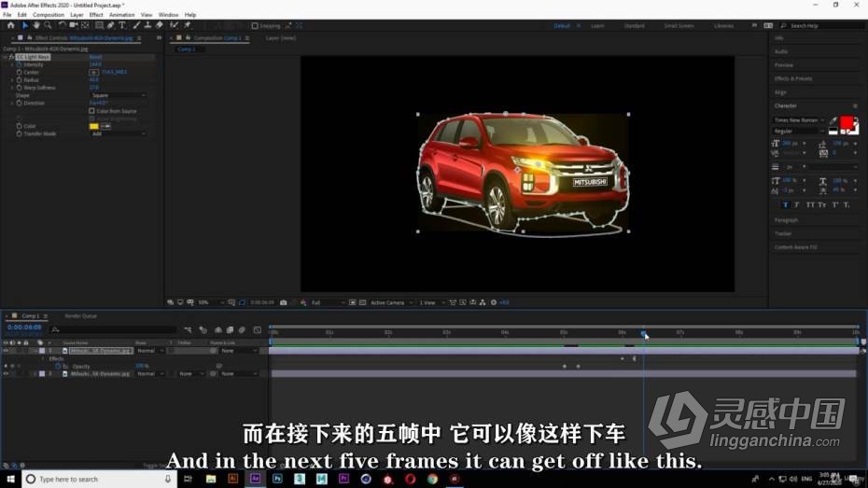The image size is (868, 488).
Task: Click the Composition Mini-Flowchart icon in timeline
Action: pyautogui.click(x=189, y=329)
